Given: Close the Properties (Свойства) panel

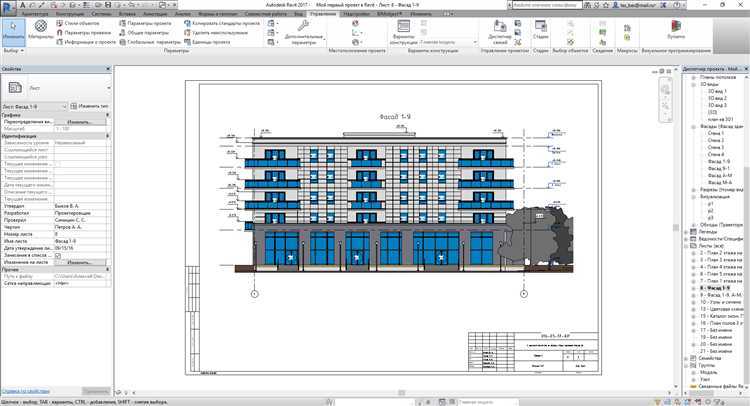Looking at the screenshot, I should 108,69.
